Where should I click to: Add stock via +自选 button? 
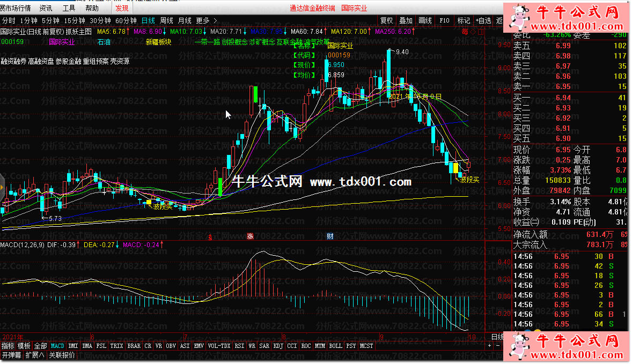484,20
